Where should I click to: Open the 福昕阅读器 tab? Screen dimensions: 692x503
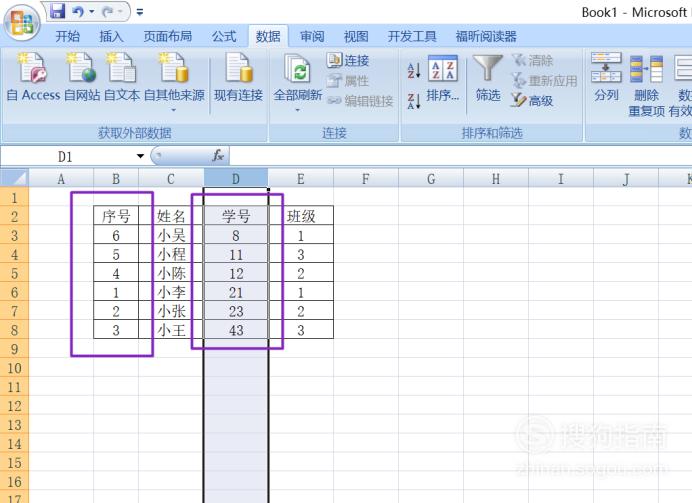[x=486, y=36]
